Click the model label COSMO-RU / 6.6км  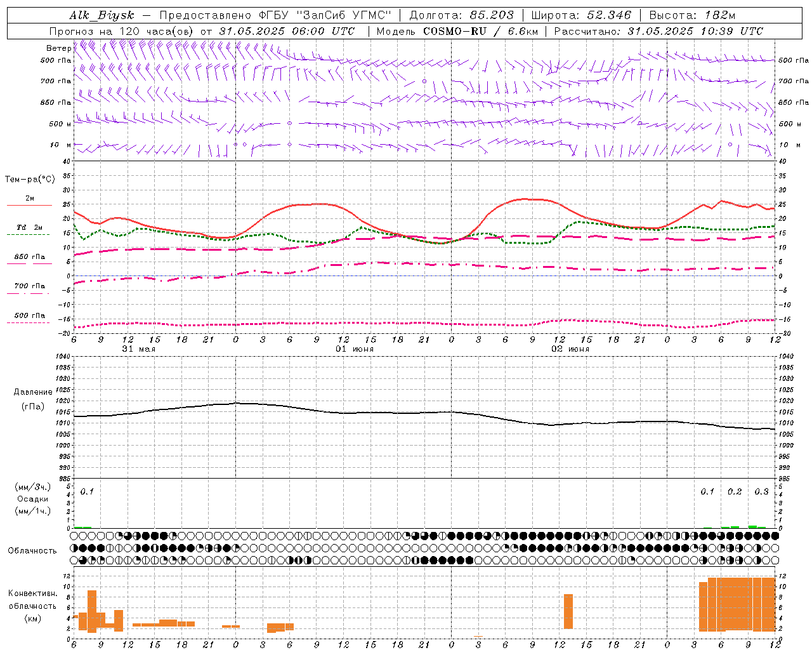tap(481, 31)
